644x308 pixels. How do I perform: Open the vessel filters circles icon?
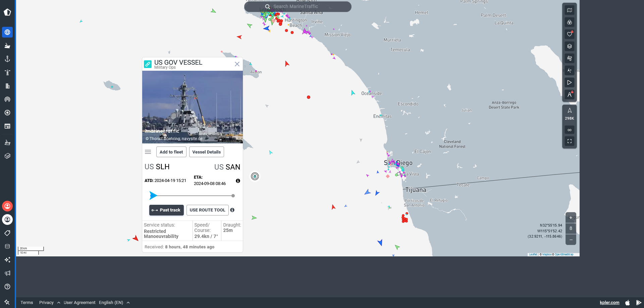coord(570,22)
